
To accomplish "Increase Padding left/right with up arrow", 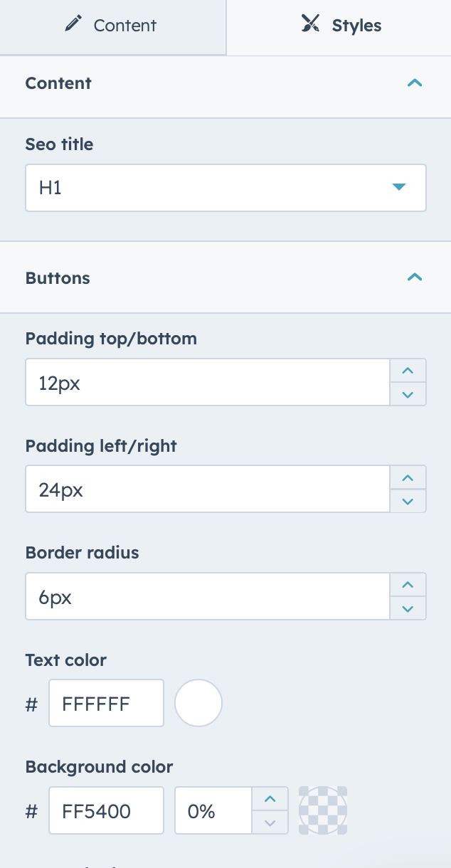I will [408, 477].
